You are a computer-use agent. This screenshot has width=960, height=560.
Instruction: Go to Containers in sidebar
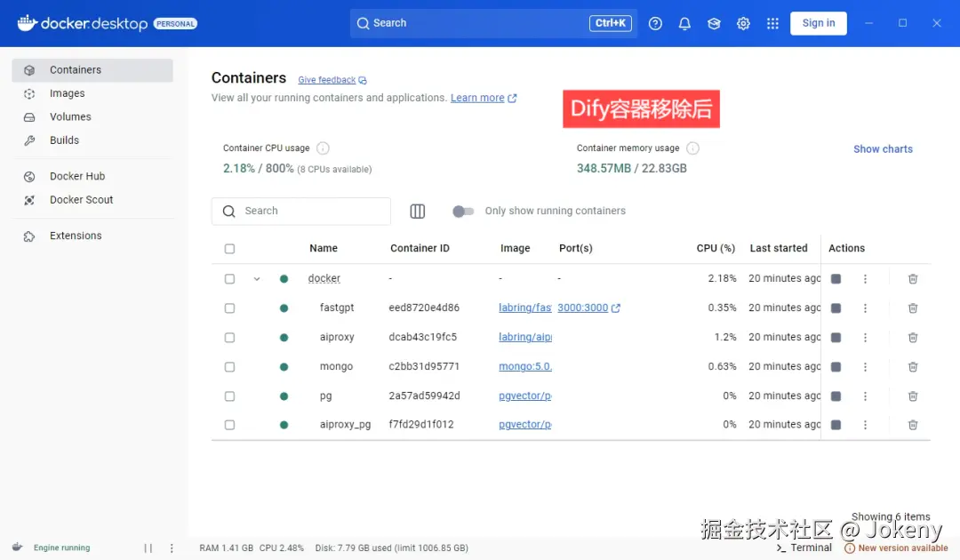pyautogui.click(x=92, y=69)
